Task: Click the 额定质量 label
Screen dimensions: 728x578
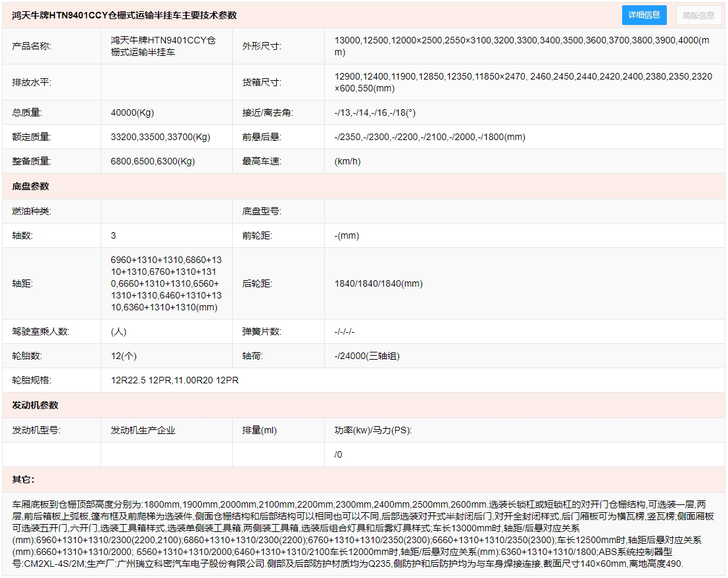Action: pyautogui.click(x=32, y=137)
